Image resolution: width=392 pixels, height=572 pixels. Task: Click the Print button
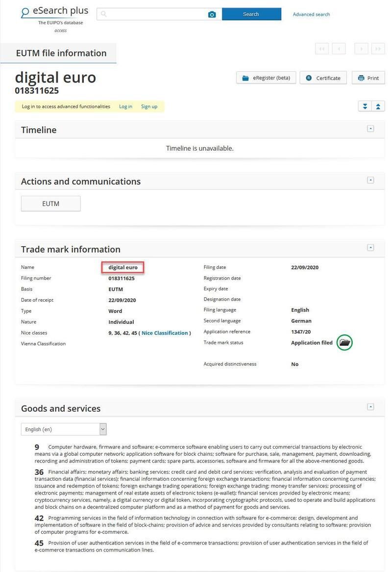[368, 78]
